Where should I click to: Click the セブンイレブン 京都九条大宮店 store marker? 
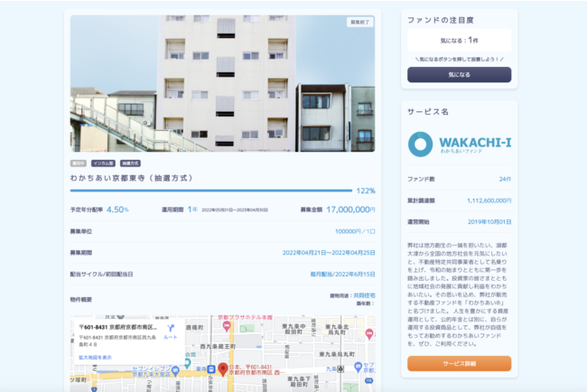click(x=175, y=371)
